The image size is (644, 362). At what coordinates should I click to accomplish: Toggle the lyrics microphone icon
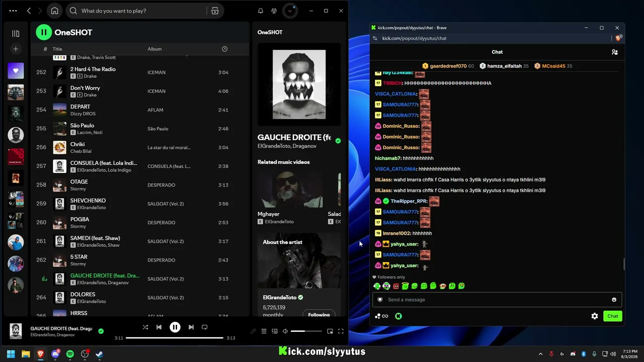point(253,331)
